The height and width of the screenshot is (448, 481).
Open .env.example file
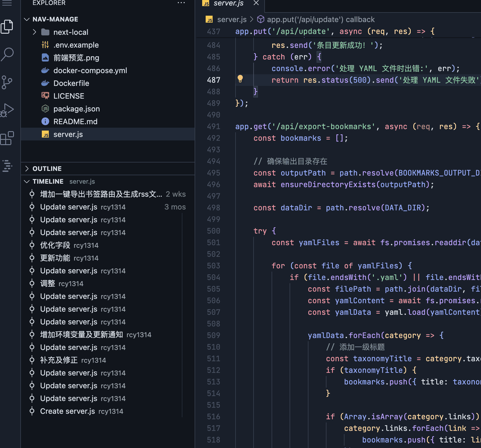(108, 45)
